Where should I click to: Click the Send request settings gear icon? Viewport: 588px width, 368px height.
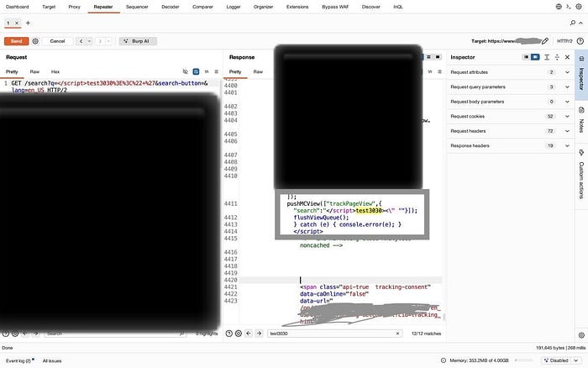pos(35,41)
